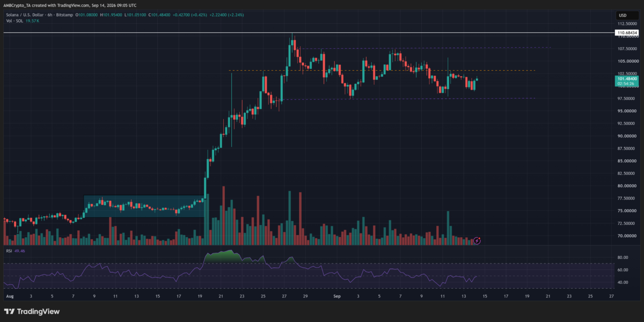Click the 110.68434 horizontal line price label
The height and width of the screenshot is (322, 644).
pos(627,33)
